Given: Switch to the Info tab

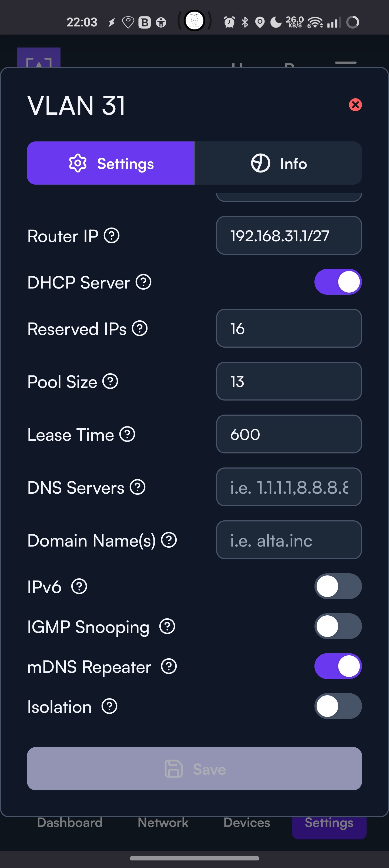Looking at the screenshot, I should coord(279,163).
